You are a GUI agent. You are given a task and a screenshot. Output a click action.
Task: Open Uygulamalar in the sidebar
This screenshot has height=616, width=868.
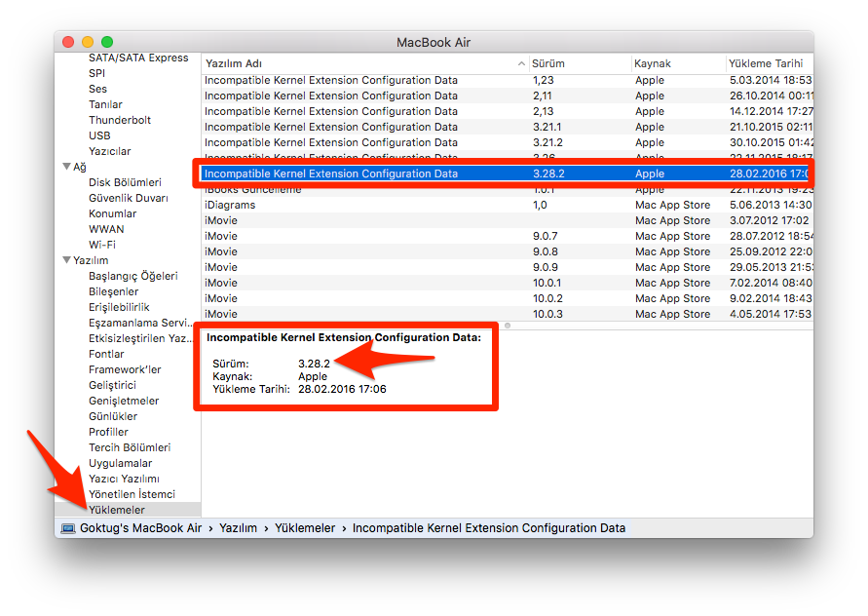(120, 463)
